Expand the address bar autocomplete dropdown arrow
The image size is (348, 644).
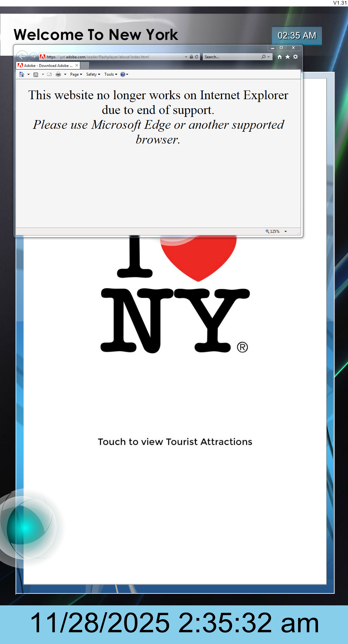[186, 57]
